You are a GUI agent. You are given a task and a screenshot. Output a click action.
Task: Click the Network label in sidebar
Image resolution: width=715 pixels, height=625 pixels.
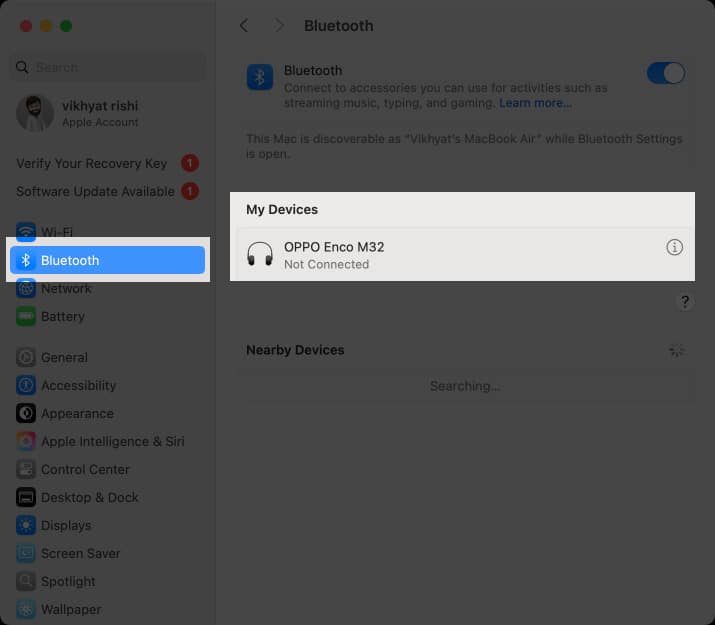coord(67,288)
